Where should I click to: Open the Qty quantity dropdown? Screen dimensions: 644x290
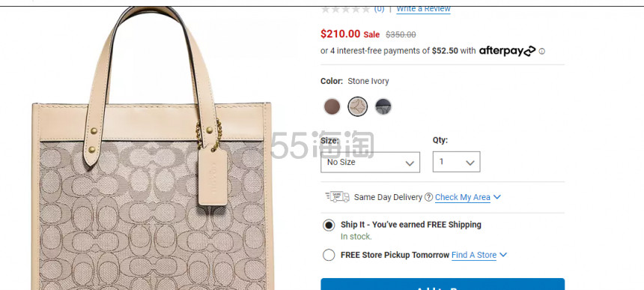(456, 162)
